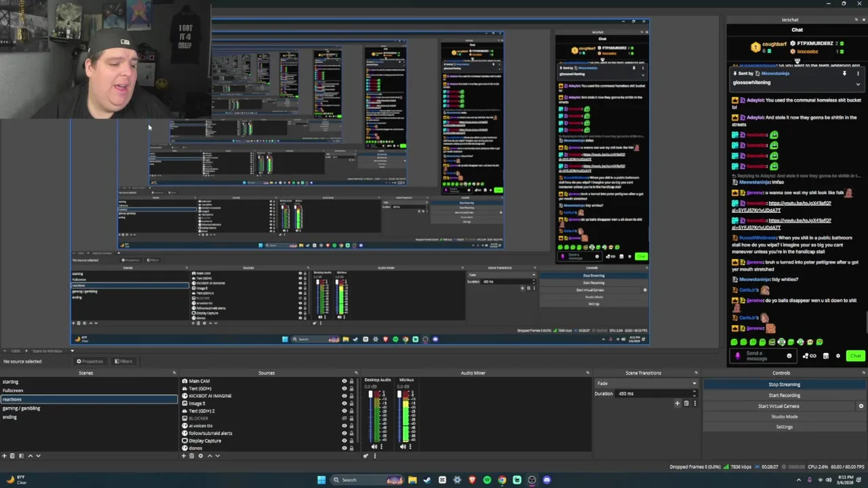
Task: Click Stop Streaming button
Action: coord(784,384)
